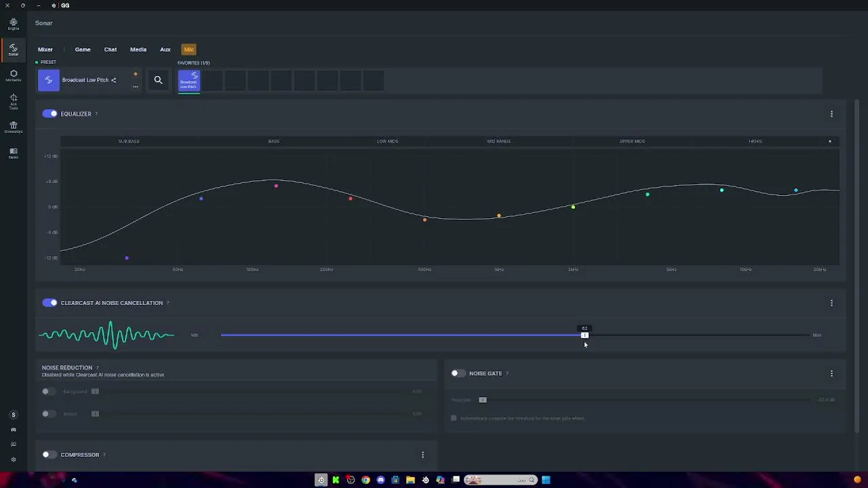Screen dimensions: 868x488
Task: Toggle the Impact noise reduction switch
Action: click(49, 414)
